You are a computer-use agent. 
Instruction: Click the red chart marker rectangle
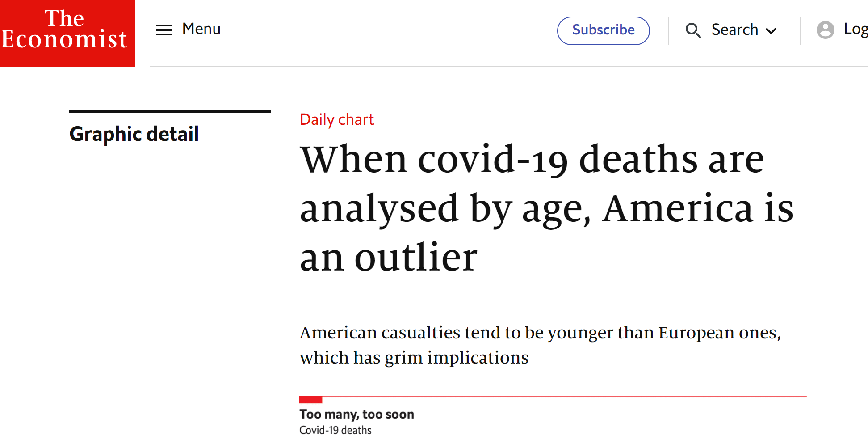(x=310, y=399)
